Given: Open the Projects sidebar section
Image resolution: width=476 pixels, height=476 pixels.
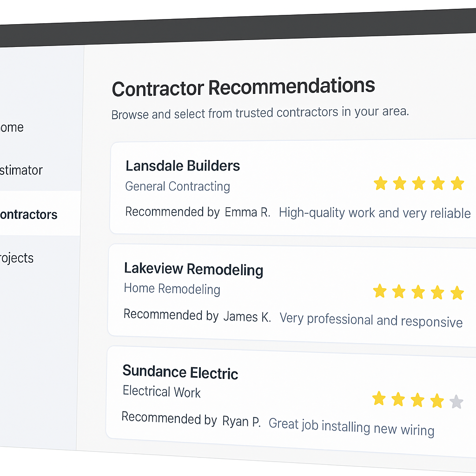Looking at the screenshot, I should tap(17, 258).
